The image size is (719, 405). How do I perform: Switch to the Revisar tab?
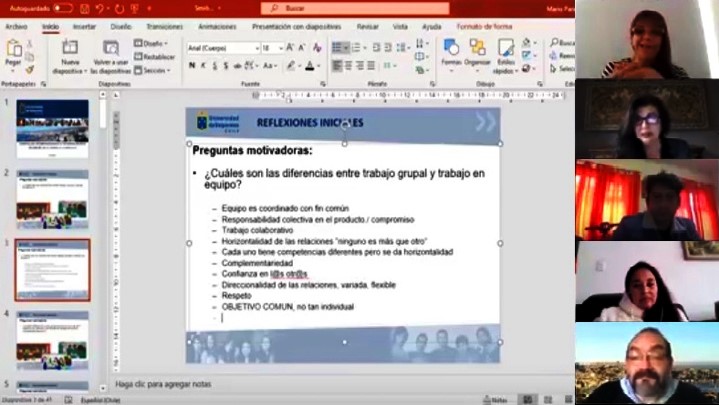coord(367,27)
